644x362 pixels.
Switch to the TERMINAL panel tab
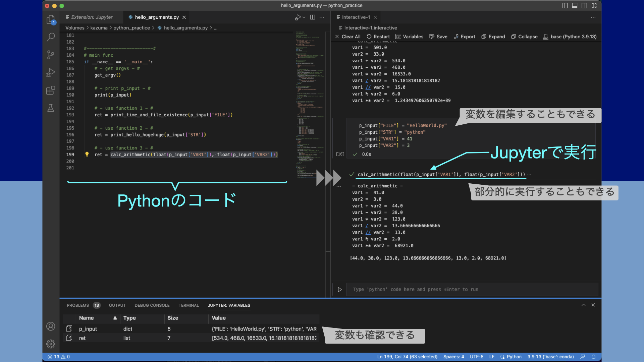click(189, 305)
